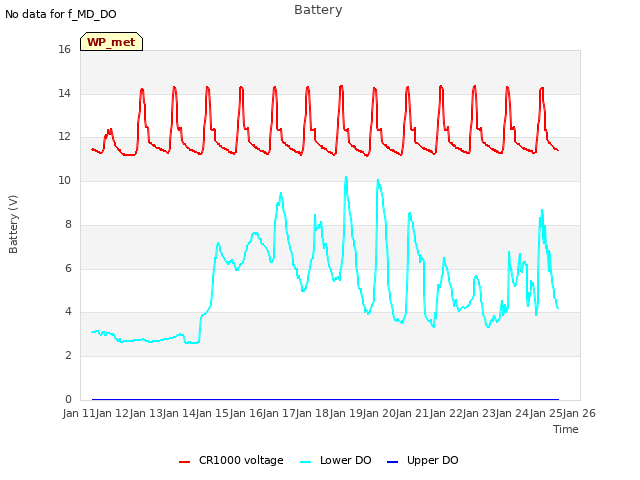The width and height of the screenshot is (640, 480).
Task: Click the Jan 26 x-axis tick label
Action: 579,413
